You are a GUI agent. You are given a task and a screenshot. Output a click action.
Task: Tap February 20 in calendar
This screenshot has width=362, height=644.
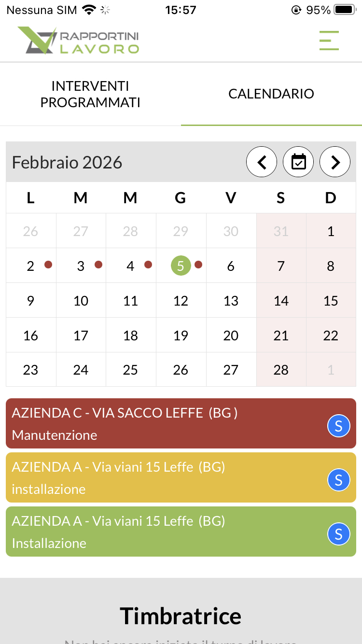(x=231, y=336)
